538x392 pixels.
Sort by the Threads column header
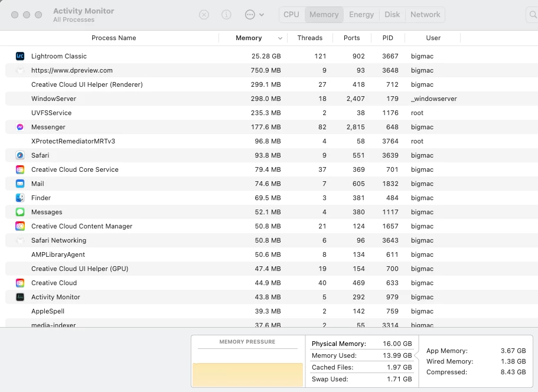coord(310,38)
